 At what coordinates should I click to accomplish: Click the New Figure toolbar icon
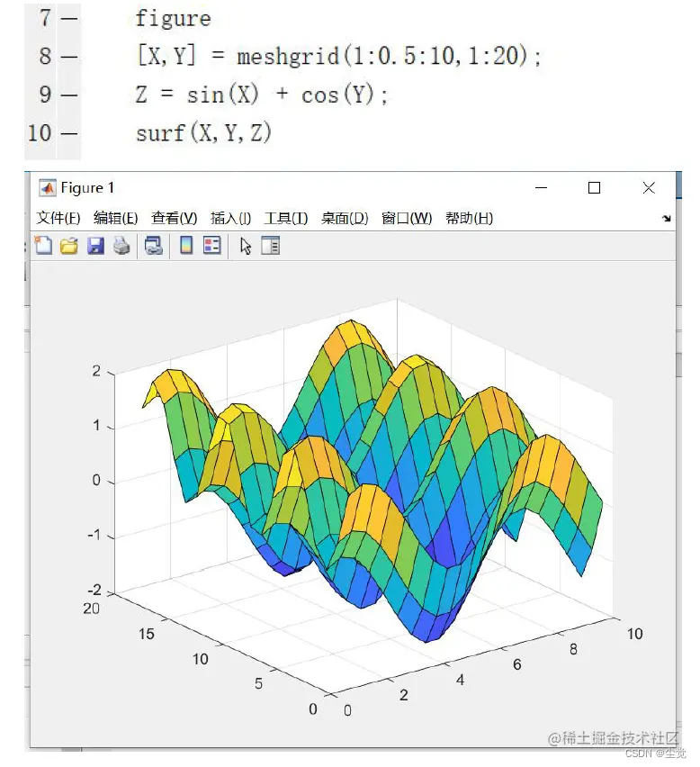[43, 246]
